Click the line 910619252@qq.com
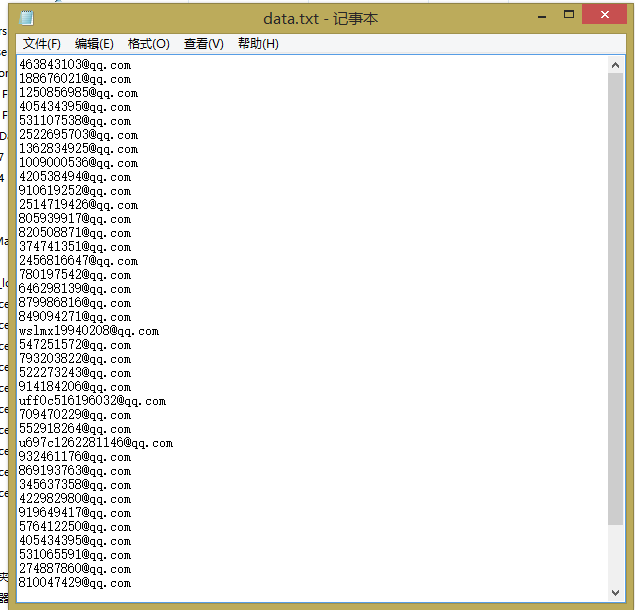This screenshot has height=610, width=635. 75,191
